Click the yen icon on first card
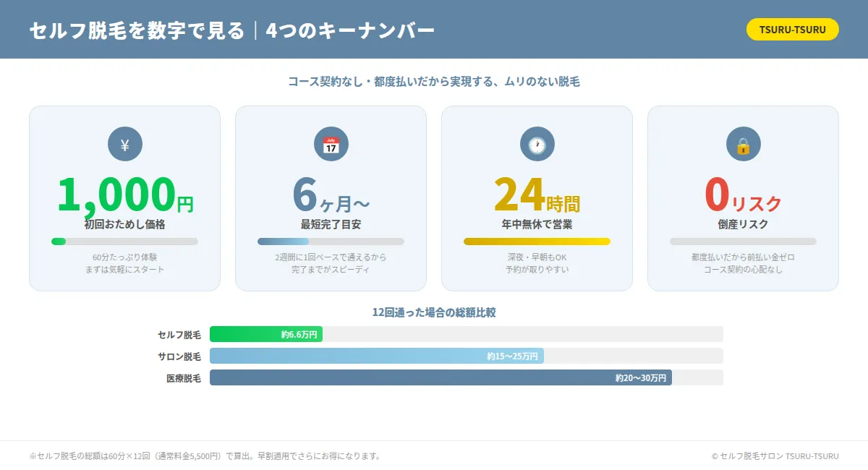The width and height of the screenshot is (868, 470). (124, 144)
